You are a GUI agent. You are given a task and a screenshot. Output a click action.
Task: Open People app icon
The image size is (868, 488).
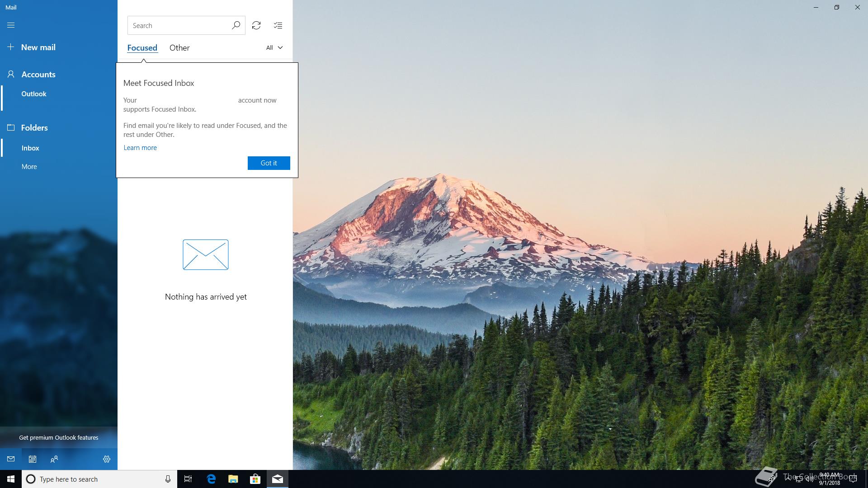point(54,459)
